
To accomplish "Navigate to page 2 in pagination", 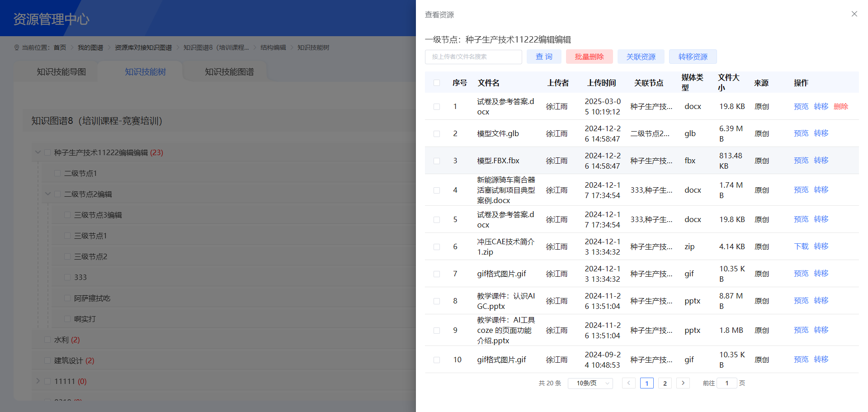I will (x=665, y=383).
